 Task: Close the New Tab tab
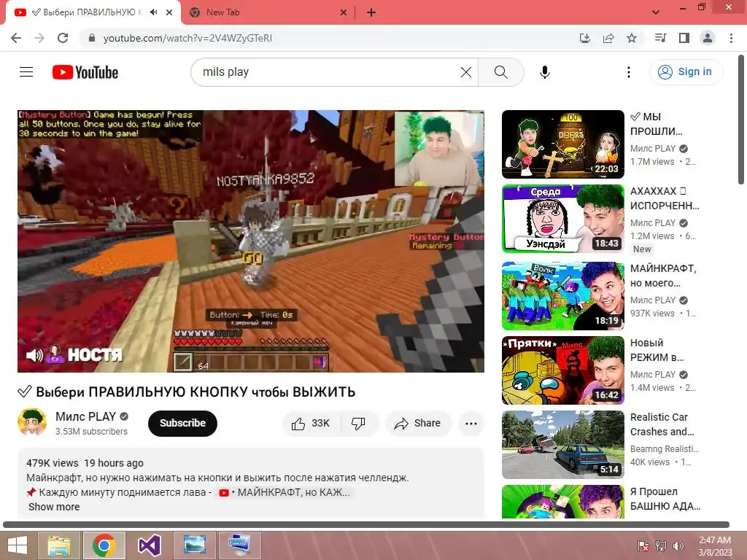pos(344,12)
